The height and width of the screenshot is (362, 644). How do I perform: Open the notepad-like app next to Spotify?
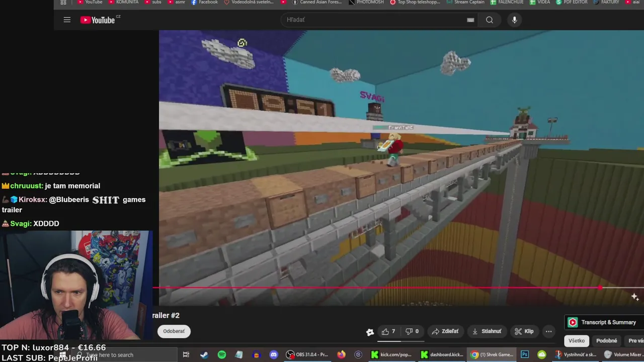coord(239,354)
